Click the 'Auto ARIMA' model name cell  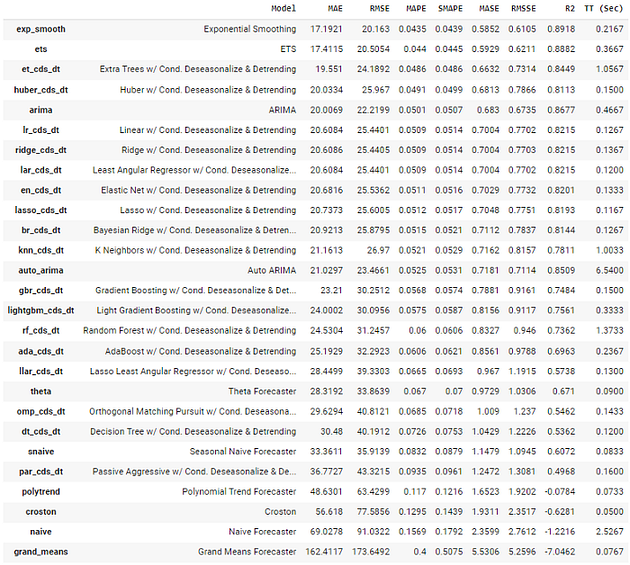pyautogui.click(x=272, y=270)
